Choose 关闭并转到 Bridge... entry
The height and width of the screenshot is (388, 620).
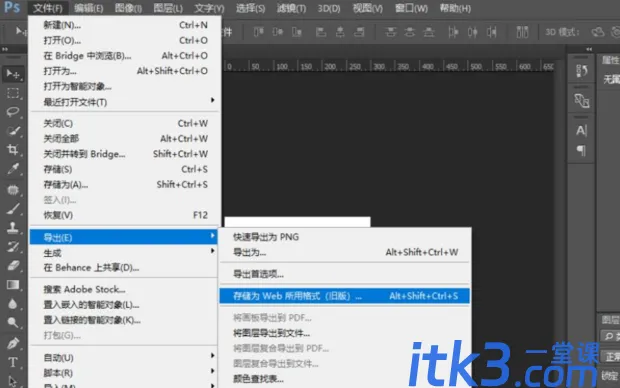(x=125, y=154)
